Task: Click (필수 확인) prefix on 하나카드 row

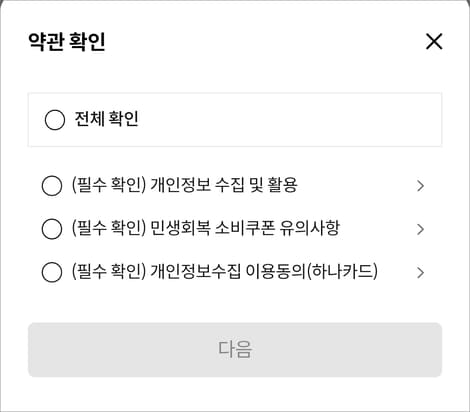Action: click(x=109, y=271)
